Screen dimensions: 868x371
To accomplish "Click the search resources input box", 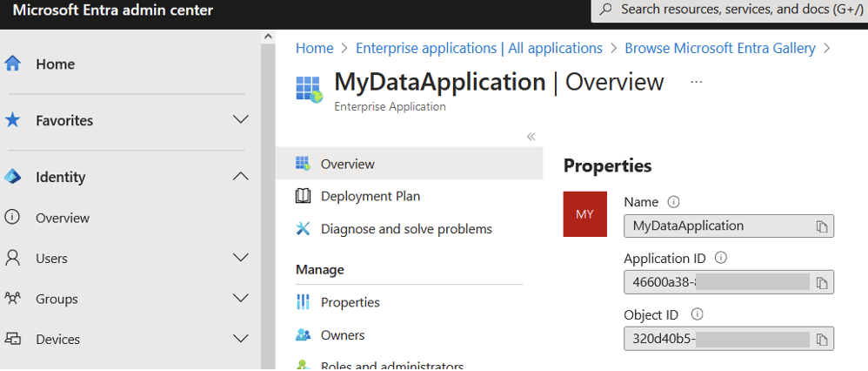I will coord(730,10).
